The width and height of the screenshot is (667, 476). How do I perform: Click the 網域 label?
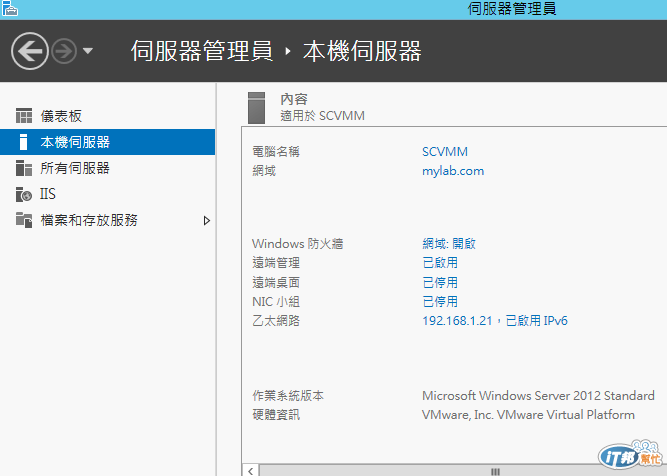click(x=264, y=171)
